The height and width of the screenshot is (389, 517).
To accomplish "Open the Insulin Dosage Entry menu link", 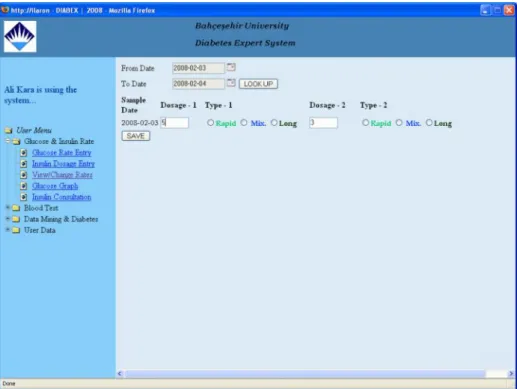I will tap(63, 164).
